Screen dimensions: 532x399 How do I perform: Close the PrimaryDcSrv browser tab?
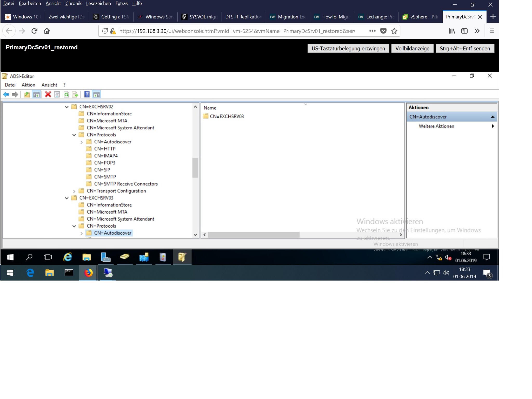pyautogui.click(x=480, y=17)
